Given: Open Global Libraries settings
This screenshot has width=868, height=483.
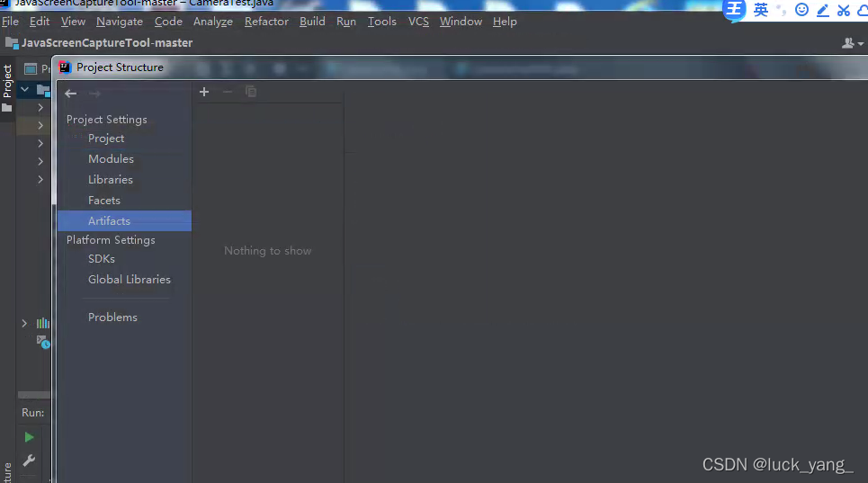Looking at the screenshot, I should coord(129,280).
